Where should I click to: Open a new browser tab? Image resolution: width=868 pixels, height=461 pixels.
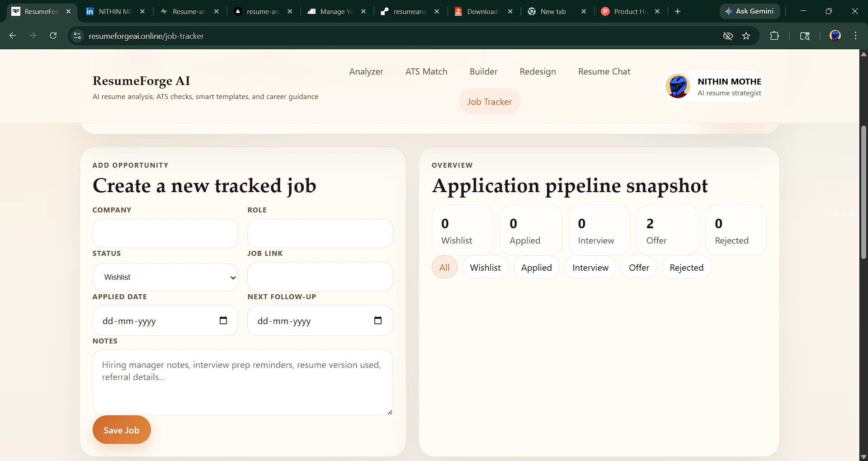click(678, 11)
